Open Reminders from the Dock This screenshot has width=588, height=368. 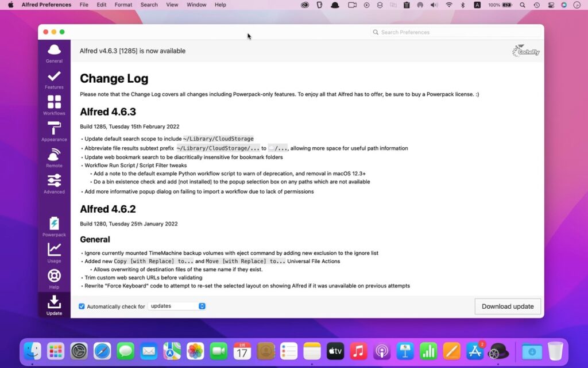(289, 351)
